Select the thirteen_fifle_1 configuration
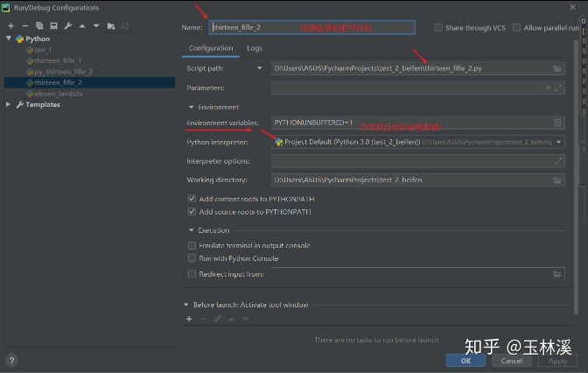 (58, 60)
